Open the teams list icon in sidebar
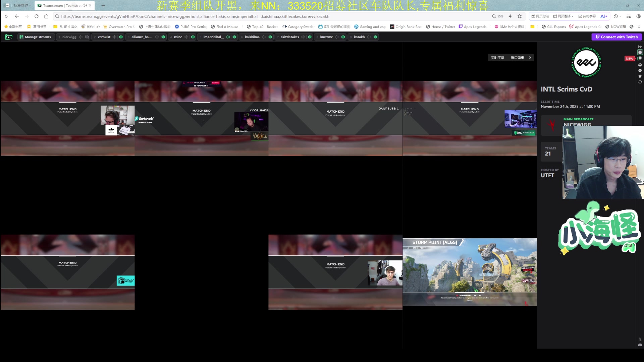Screen dimensions: 644x362 pyautogui.click(x=640, y=65)
